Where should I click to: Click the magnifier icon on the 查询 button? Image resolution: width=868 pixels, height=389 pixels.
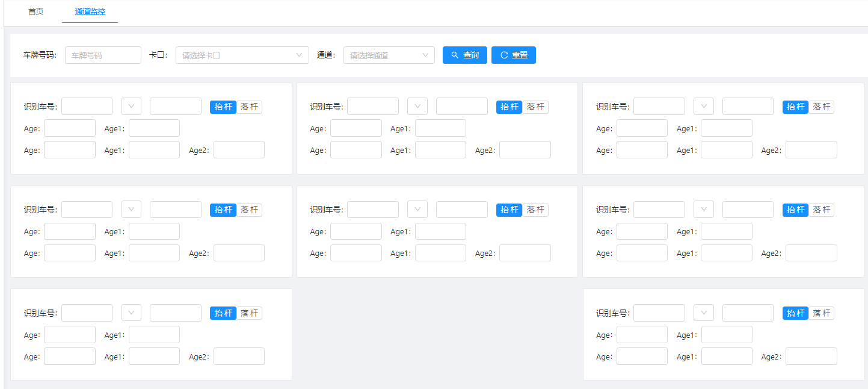click(x=455, y=55)
